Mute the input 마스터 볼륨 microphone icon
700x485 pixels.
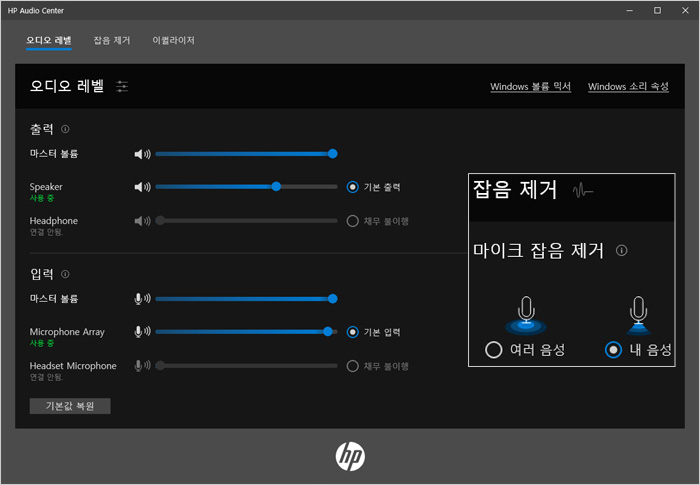(142, 298)
